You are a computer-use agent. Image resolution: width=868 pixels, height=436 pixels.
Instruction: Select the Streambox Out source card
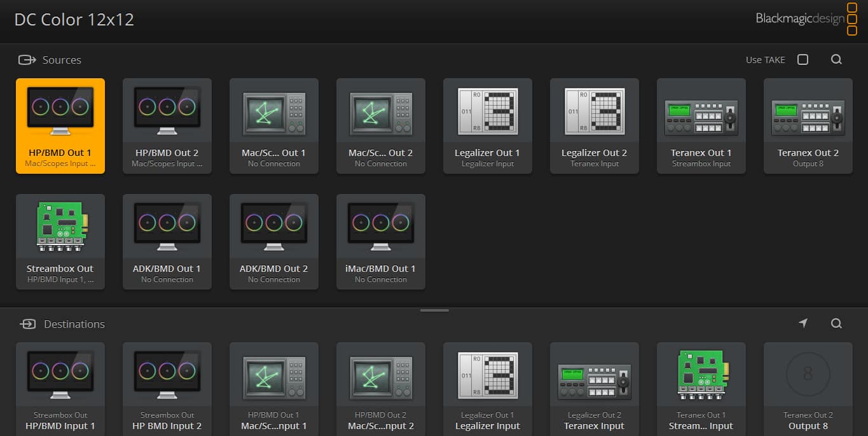[60, 242]
